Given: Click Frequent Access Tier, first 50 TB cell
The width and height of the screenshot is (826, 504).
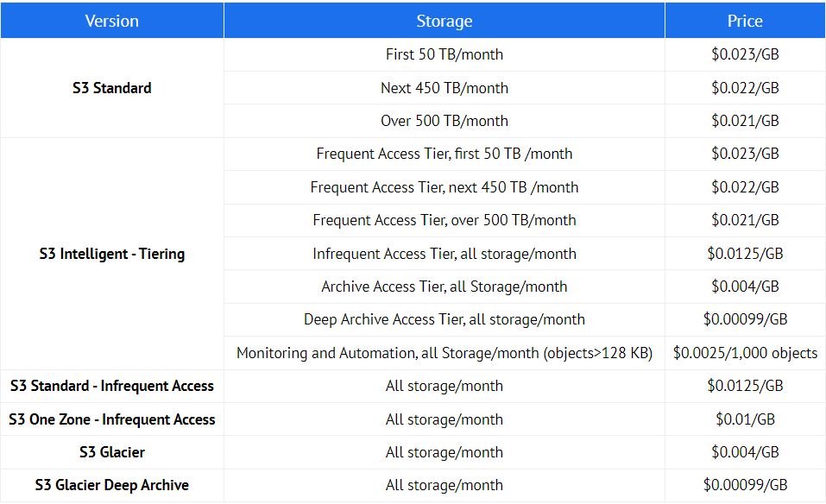Looking at the screenshot, I should tap(444, 154).
